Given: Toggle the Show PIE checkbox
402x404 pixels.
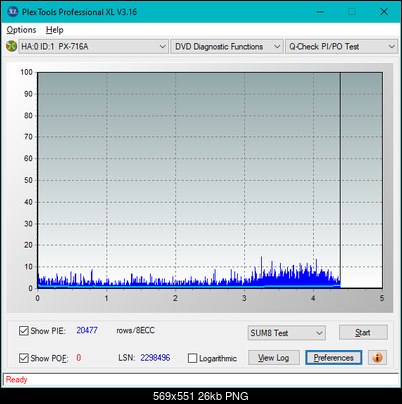Looking at the screenshot, I should click(24, 331).
